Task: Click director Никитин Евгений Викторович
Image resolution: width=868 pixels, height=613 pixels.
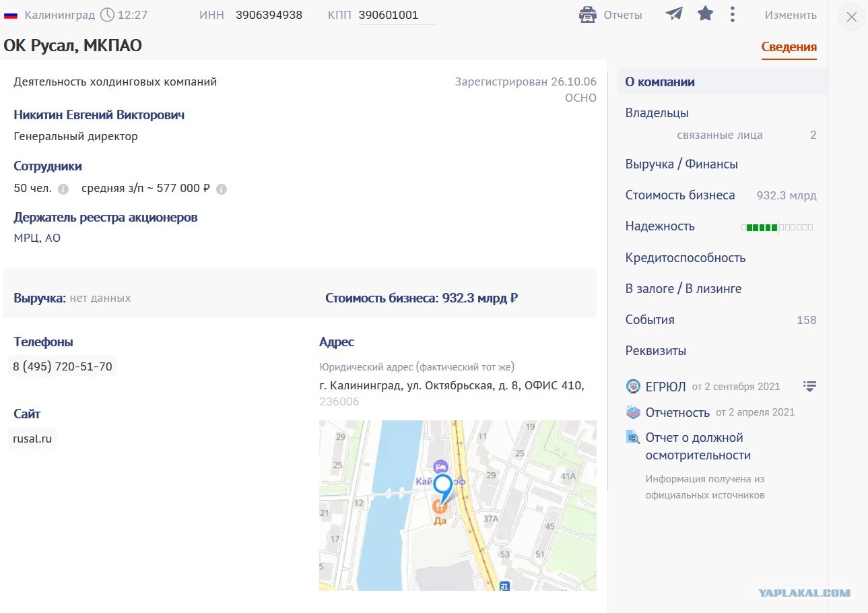Action: tap(99, 115)
